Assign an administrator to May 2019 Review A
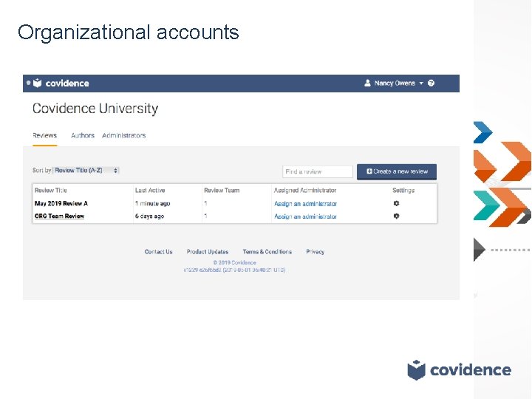The width and height of the screenshot is (532, 399). click(305, 203)
